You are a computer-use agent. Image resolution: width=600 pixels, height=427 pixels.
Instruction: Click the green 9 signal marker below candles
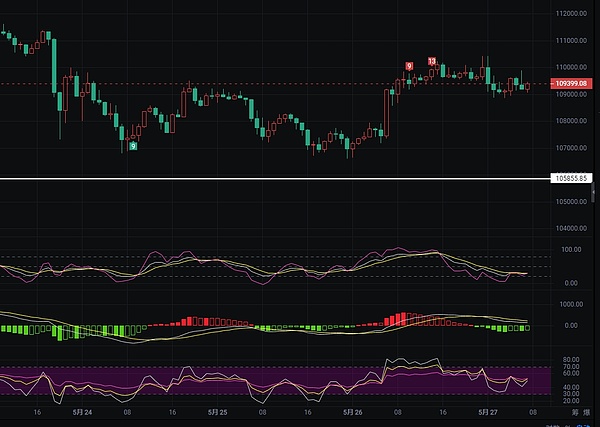pyautogui.click(x=133, y=146)
